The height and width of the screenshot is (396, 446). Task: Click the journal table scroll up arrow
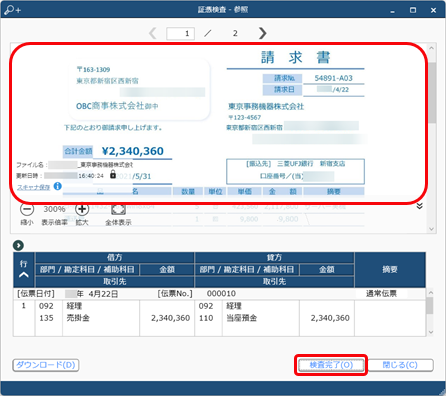pyautogui.click(x=430, y=293)
